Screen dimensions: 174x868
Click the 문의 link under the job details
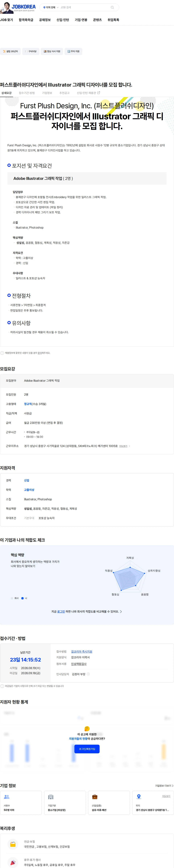tap(40, 353)
